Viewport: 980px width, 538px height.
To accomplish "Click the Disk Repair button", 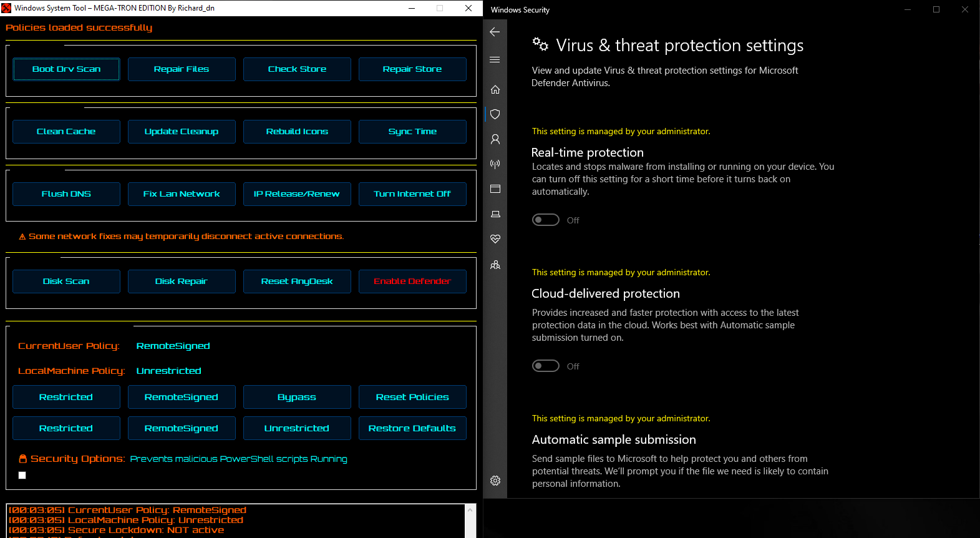I will pos(182,281).
